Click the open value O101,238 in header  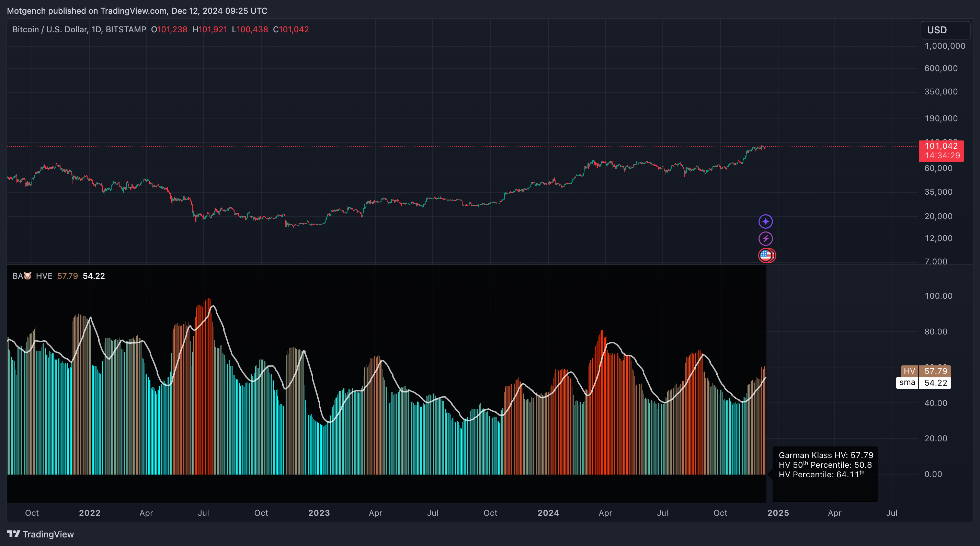(x=169, y=29)
